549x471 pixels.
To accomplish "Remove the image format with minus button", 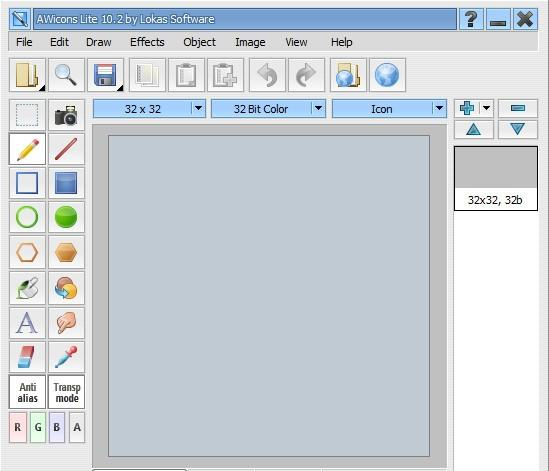I will (x=518, y=108).
